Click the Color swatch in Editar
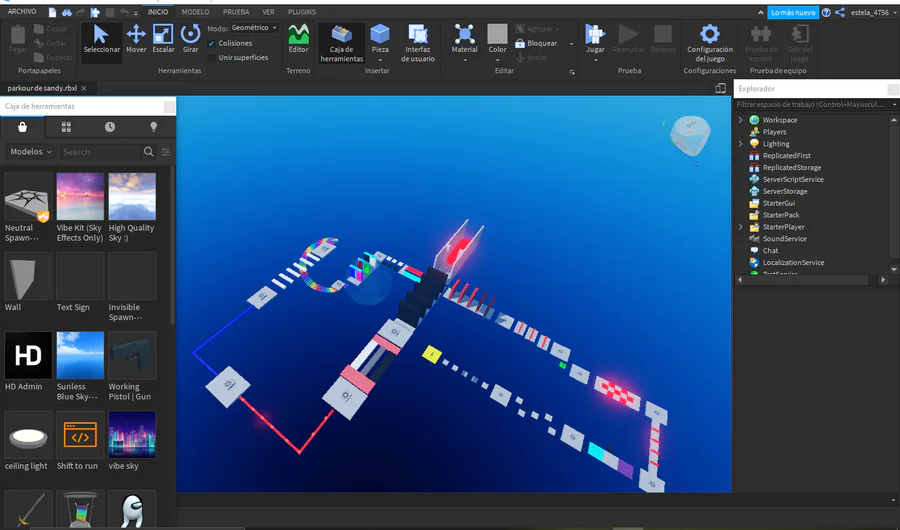Screen dimensions: 900x530 click(497, 34)
